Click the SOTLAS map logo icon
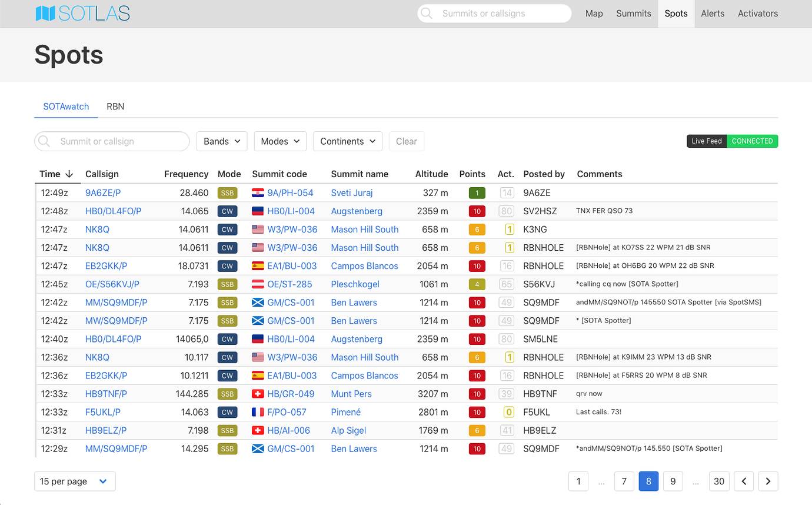The image size is (812, 505). [x=45, y=14]
